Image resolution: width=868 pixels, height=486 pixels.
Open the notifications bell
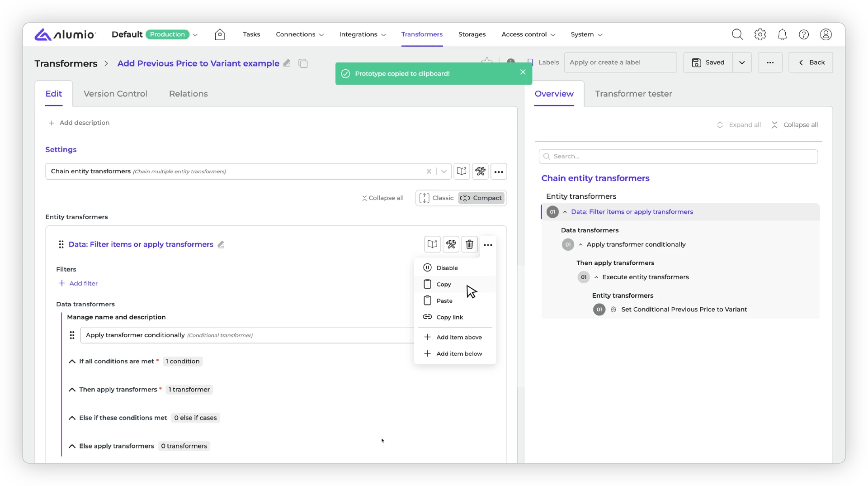(x=782, y=34)
